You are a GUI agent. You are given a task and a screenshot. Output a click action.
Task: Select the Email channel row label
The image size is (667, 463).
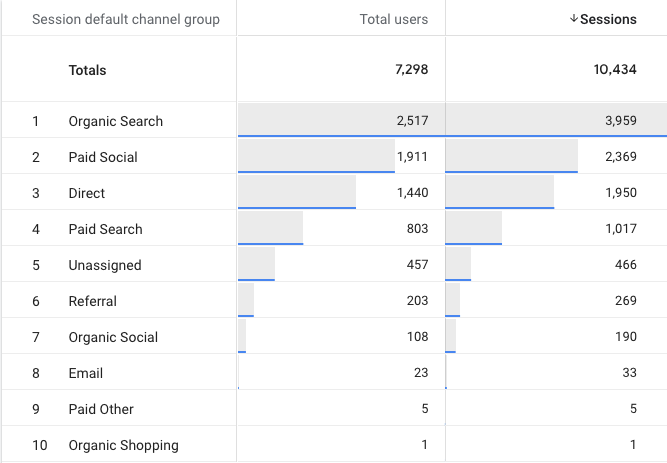(x=85, y=373)
